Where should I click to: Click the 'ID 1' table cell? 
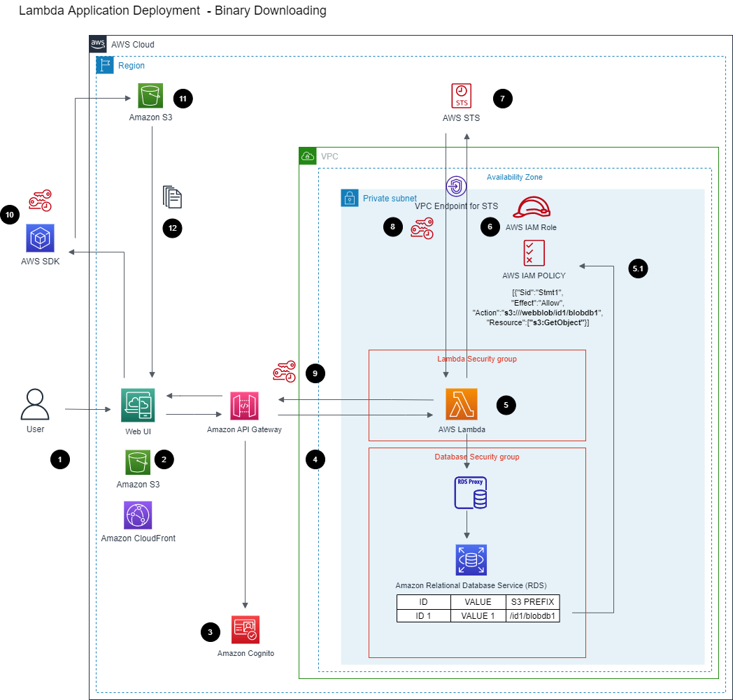coord(424,616)
